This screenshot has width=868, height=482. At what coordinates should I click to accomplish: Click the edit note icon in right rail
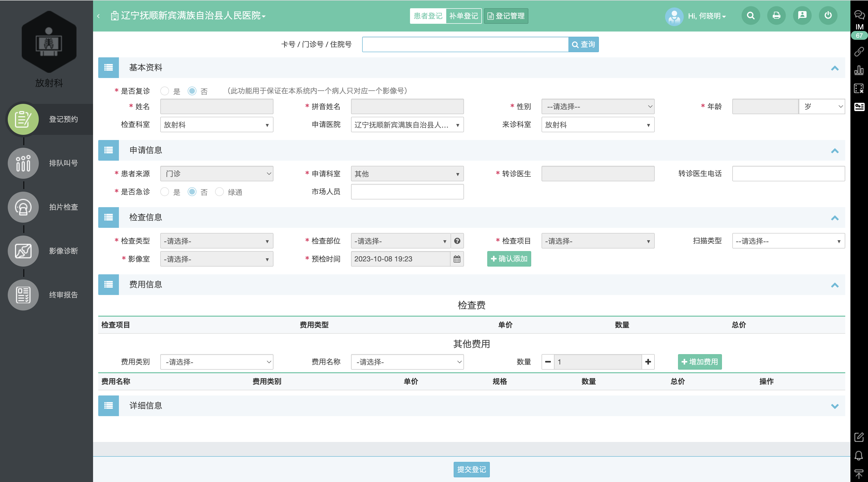[859, 437]
